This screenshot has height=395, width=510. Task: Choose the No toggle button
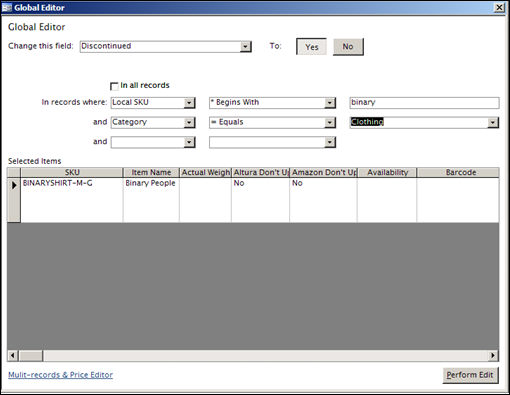(348, 47)
